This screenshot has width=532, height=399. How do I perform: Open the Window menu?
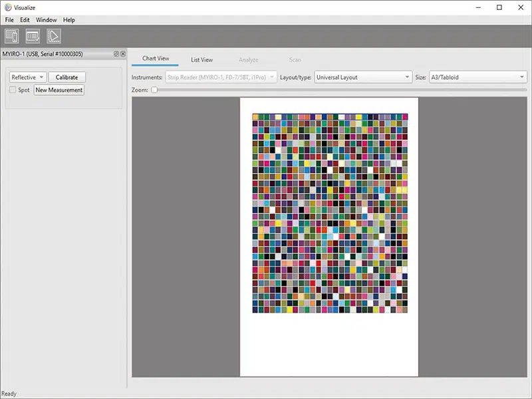pos(46,20)
